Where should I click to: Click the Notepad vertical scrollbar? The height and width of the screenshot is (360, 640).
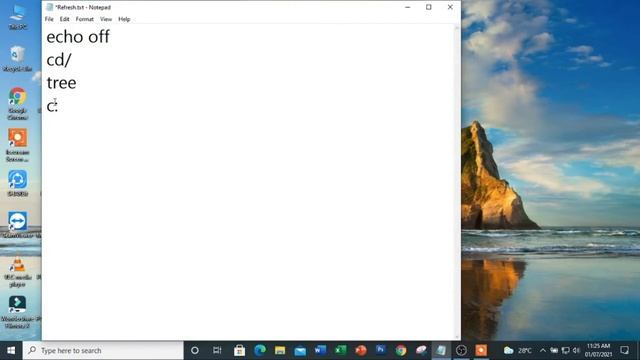(457, 182)
